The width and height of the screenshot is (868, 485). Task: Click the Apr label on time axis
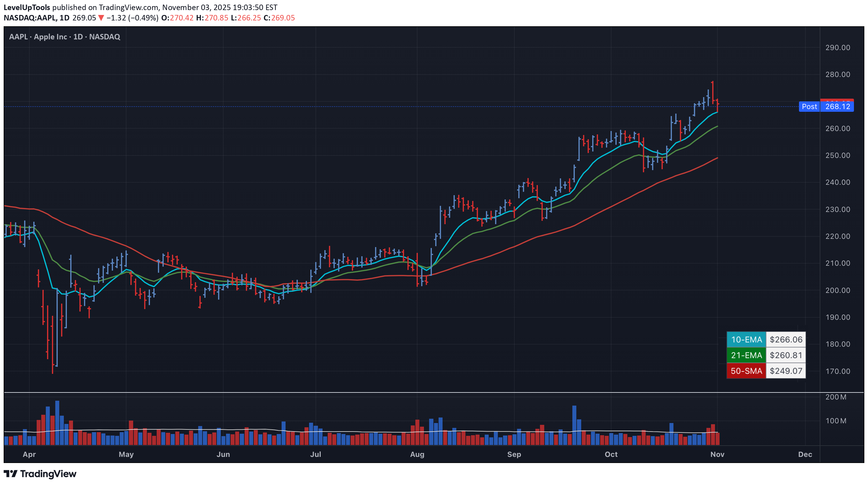tap(29, 454)
